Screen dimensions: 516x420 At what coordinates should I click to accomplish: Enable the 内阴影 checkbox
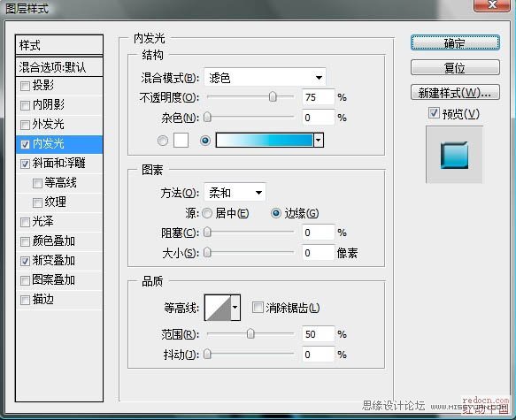click(x=25, y=105)
